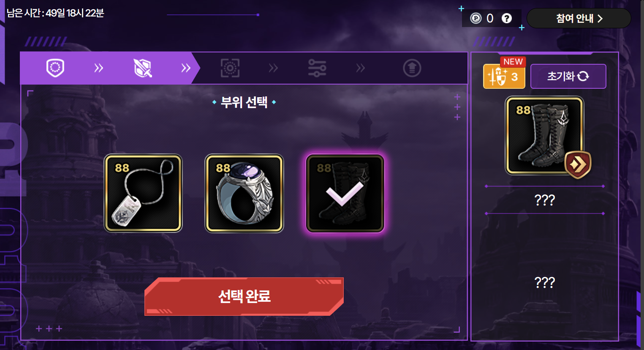The height and width of the screenshot is (350, 644).
Task: Go to the shield emblem step
Action: (x=55, y=68)
